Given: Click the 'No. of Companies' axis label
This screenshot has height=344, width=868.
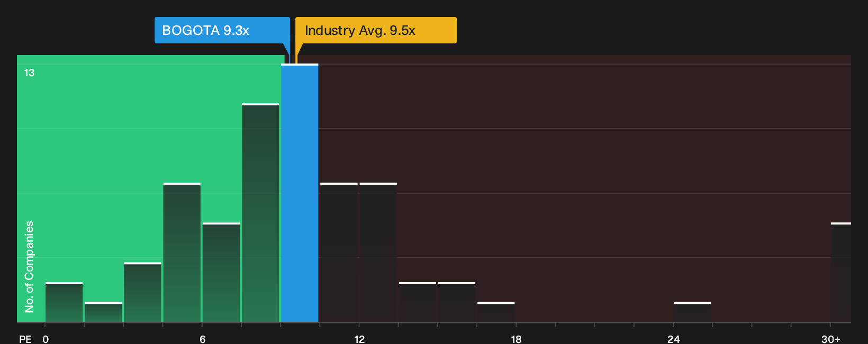Looking at the screenshot, I should (29, 267).
